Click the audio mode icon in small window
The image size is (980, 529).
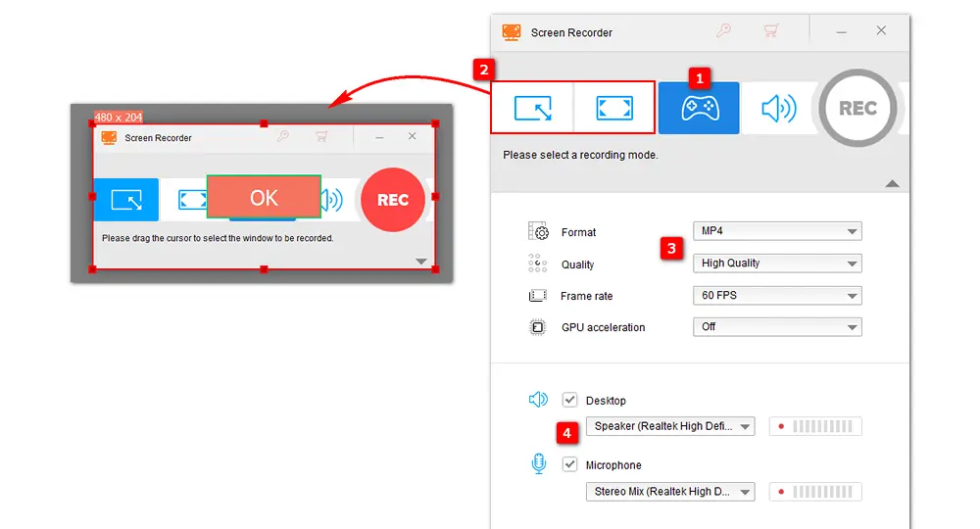coord(332,200)
